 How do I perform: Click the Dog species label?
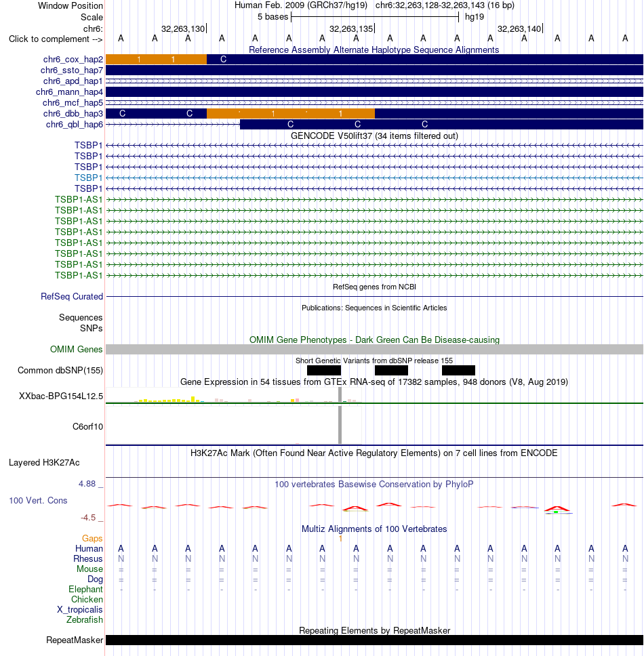95,579
